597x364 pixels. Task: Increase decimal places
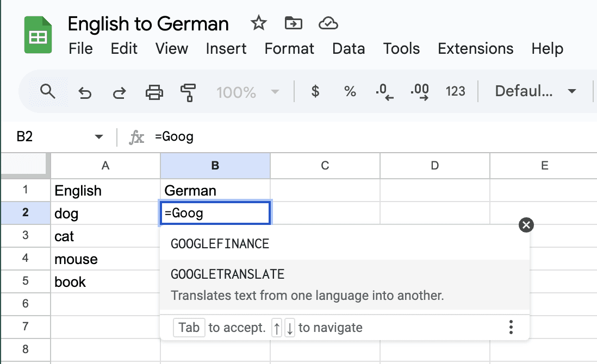point(420,92)
